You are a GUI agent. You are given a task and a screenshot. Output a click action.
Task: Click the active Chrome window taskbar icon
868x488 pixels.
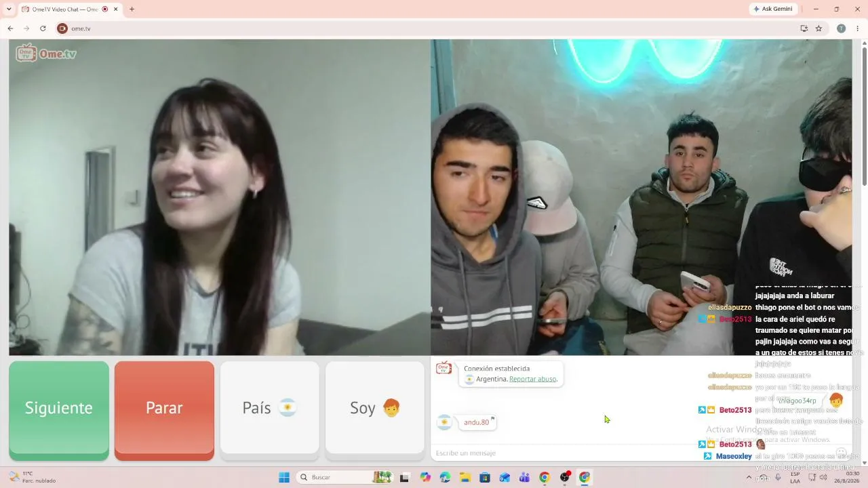584,477
